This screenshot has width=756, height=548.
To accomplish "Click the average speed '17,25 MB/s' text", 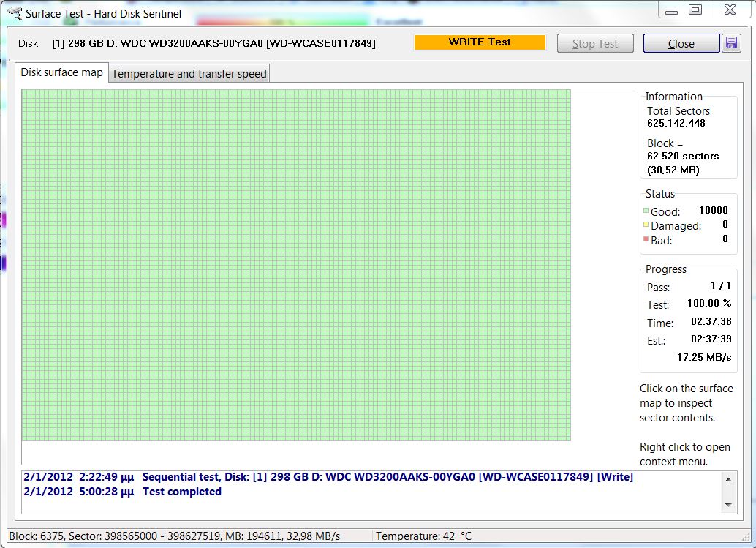I will pos(704,357).
